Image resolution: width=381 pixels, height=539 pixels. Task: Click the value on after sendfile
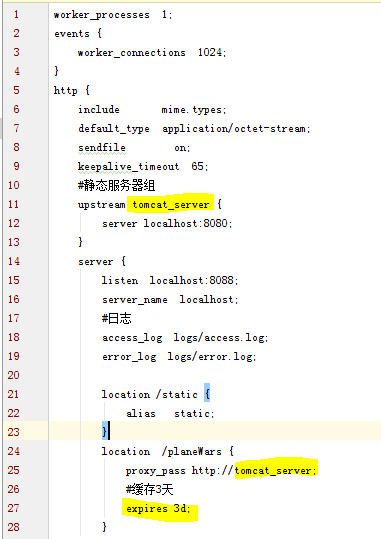tap(180, 148)
